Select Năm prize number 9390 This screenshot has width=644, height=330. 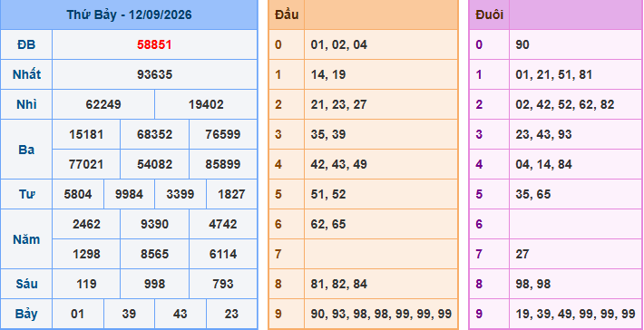point(154,225)
